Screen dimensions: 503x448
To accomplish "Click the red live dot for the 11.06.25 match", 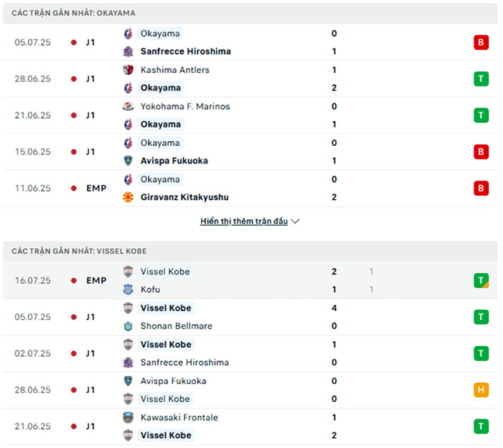I will [74, 188].
